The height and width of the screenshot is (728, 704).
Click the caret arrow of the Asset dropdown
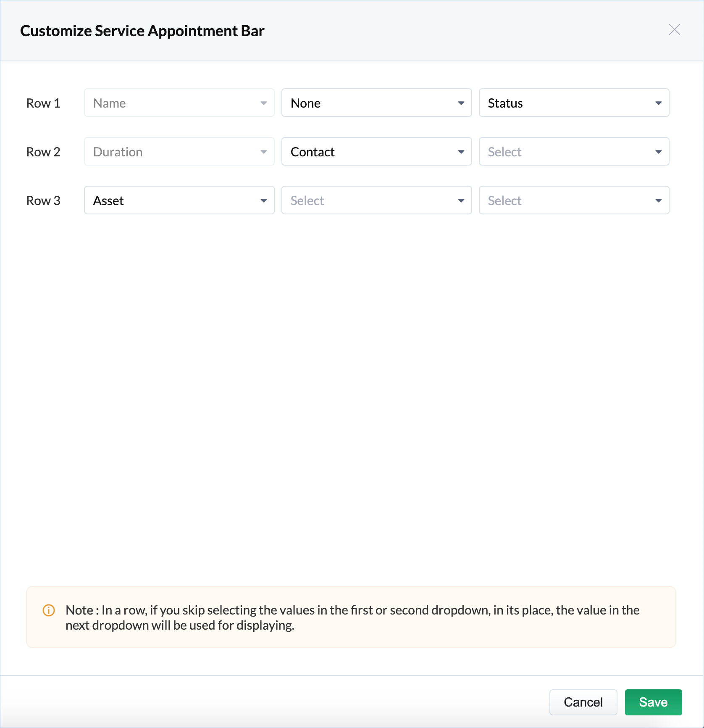[263, 201]
